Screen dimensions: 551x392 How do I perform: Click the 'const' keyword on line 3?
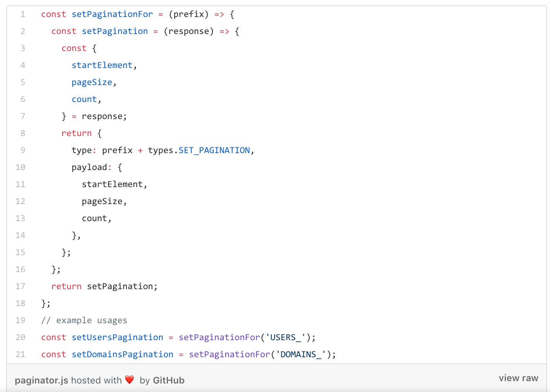(74, 48)
